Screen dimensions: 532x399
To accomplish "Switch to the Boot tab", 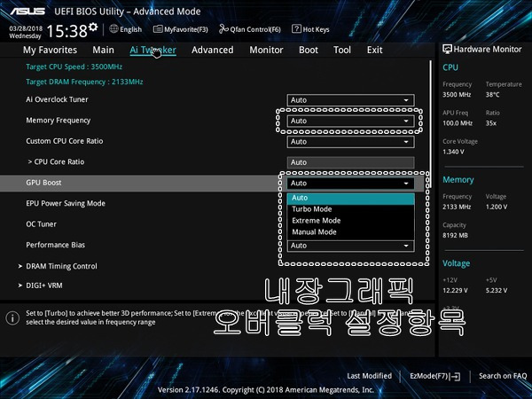I will coord(309,50).
